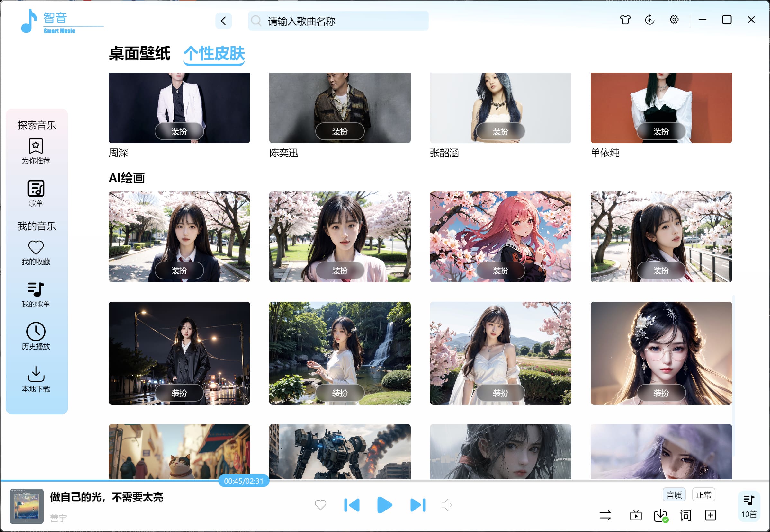The height and width of the screenshot is (532, 770).
Task: Apply 装扮 on the 周深 skin
Action: click(x=179, y=132)
